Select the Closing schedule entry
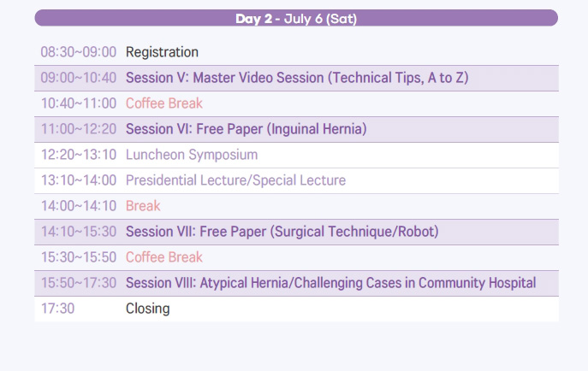Screen dimensions: 588x371 coord(148,309)
